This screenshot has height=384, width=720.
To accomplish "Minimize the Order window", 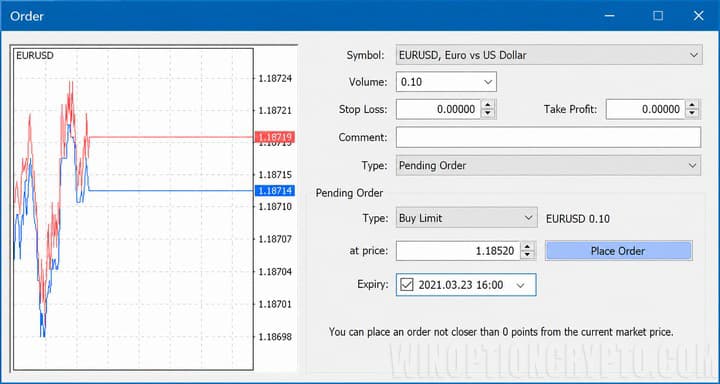I will click(609, 16).
